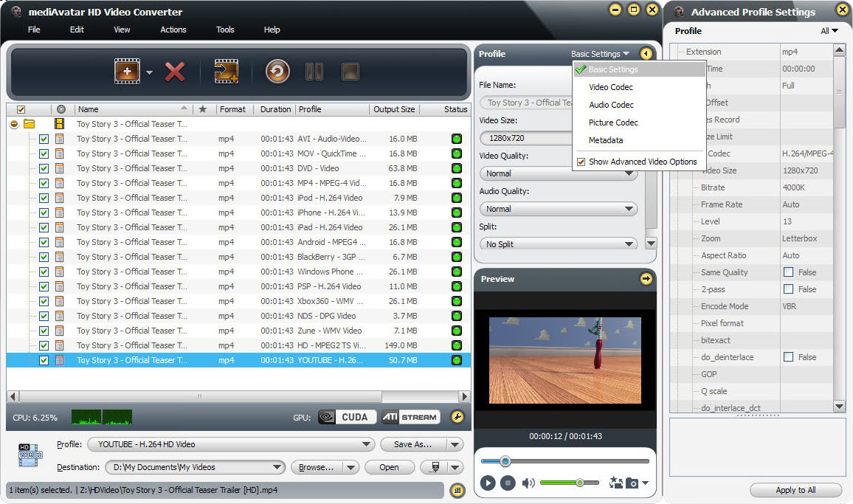Click the Stop conversion icon
Image resolution: width=853 pixels, height=504 pixels.
tap(350, 72)
